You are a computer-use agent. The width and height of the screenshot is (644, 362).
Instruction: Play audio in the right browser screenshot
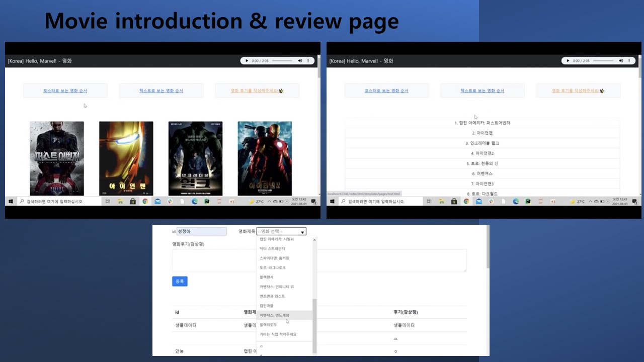pyautogui.click(x=568, y=61)
